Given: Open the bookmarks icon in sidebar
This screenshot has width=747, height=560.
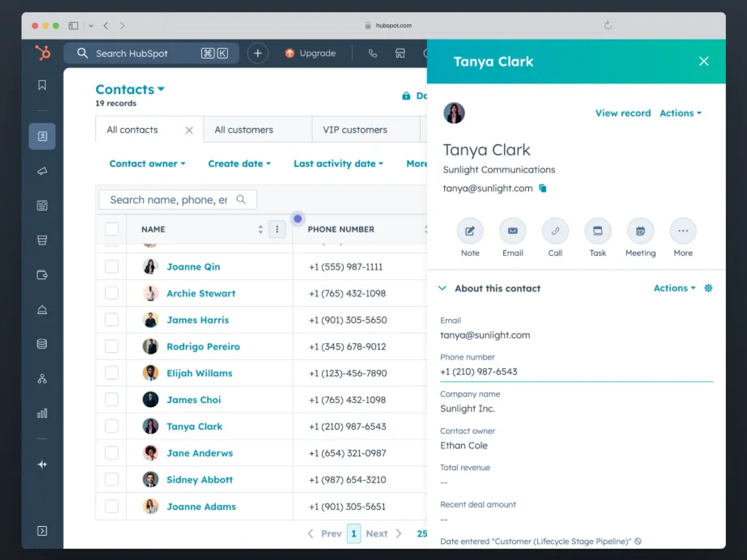Looking at the screenshot, I should 42,85.
